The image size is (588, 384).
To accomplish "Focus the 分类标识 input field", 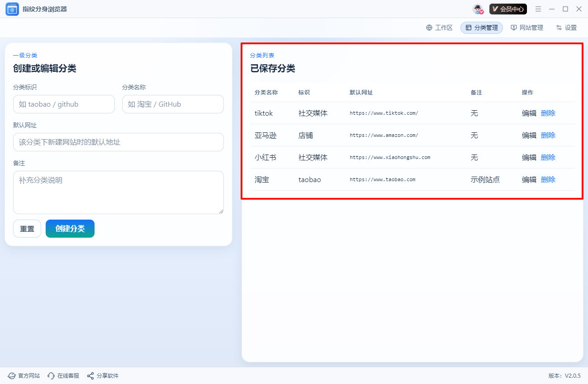I will (x=64, y=104).
